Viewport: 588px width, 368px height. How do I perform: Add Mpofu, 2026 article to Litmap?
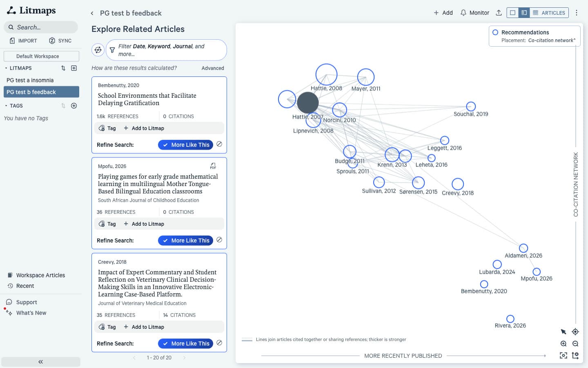[x=144, y=224]
